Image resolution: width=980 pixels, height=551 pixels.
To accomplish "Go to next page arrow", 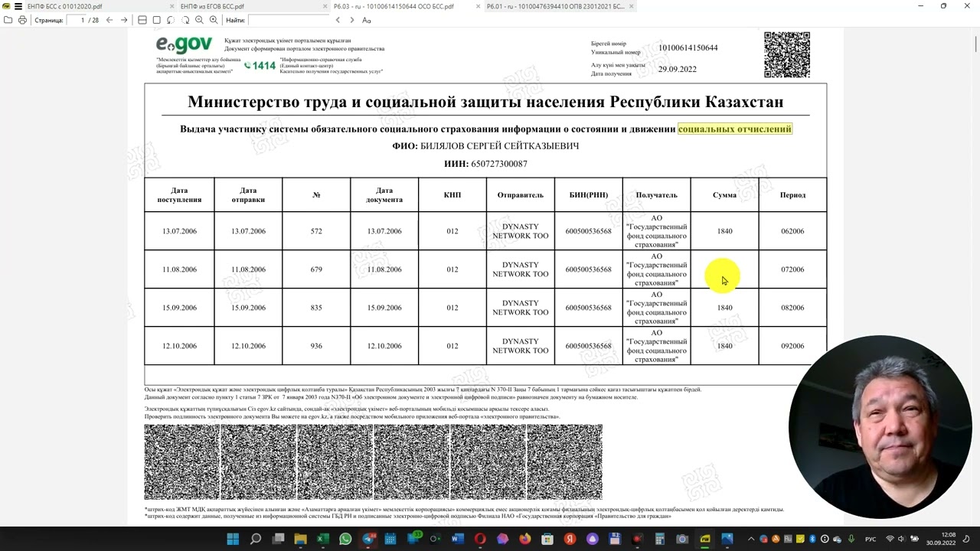I will pyautogui.click(x=124, y=20).
